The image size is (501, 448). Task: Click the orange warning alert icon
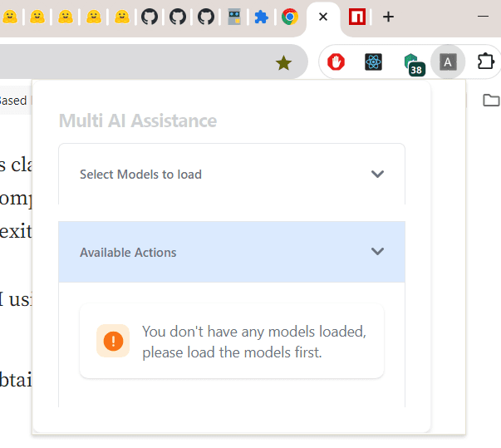[113, 341]
